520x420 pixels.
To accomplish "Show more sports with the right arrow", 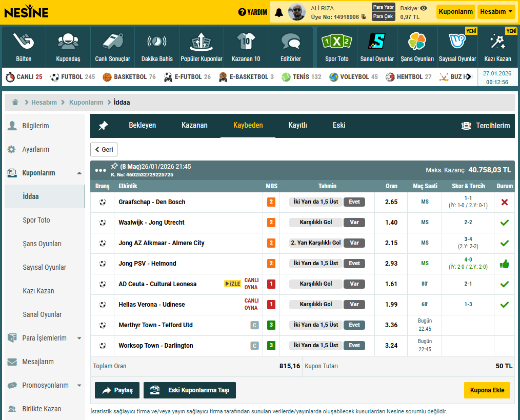I will [x=468, y=77].
